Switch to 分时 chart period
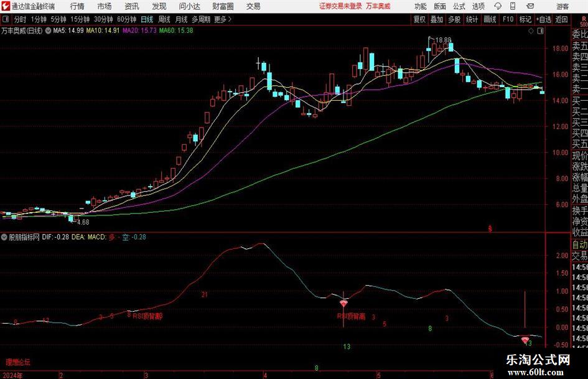Image resolution: width=588 pixels, height=379 pixels. coord(21,19)
